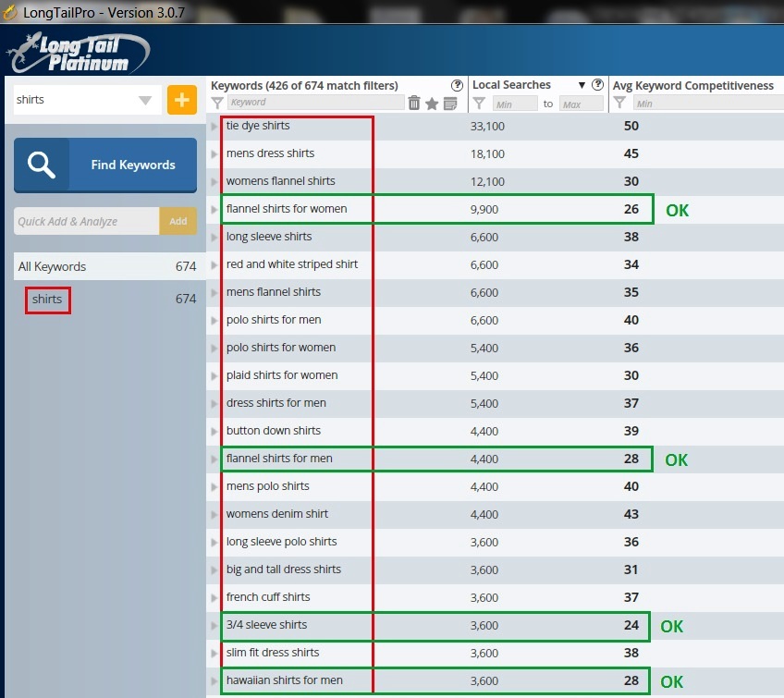784x698 pixels.
Task: Expand the flannel shirts for women row
Action: coord(214,210)
